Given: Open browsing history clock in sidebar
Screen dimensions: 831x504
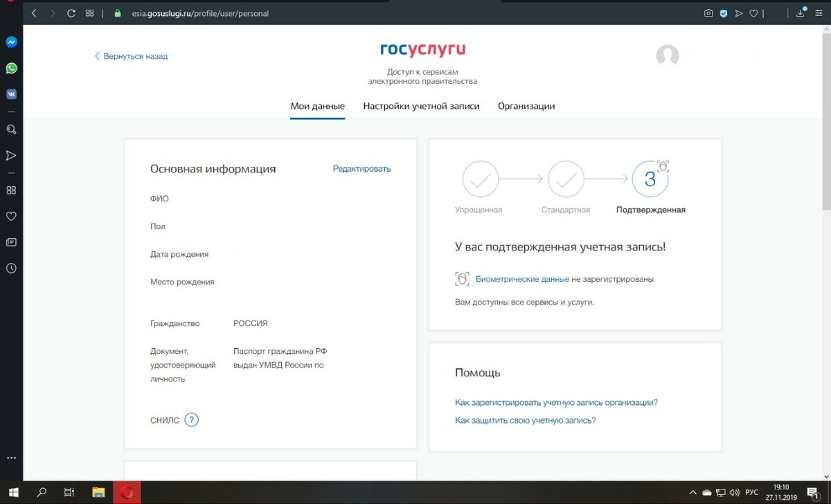Looking at the screenshot, I should pos(11,268).
